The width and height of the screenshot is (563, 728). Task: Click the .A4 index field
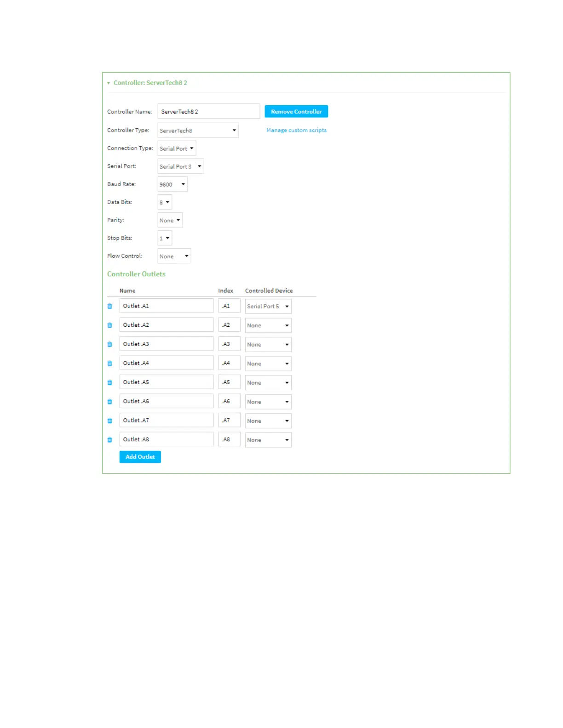click(229, 363)
